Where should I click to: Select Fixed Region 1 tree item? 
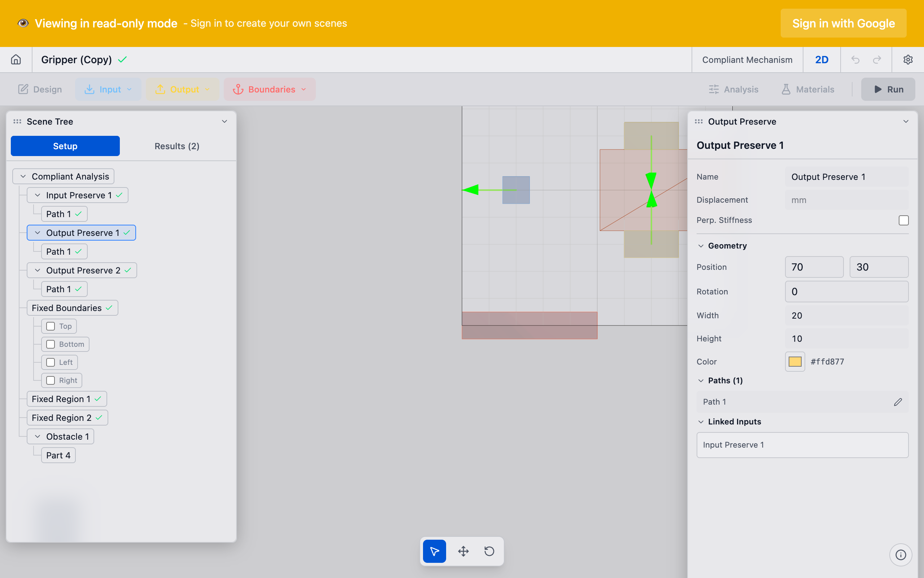[67, 399]
